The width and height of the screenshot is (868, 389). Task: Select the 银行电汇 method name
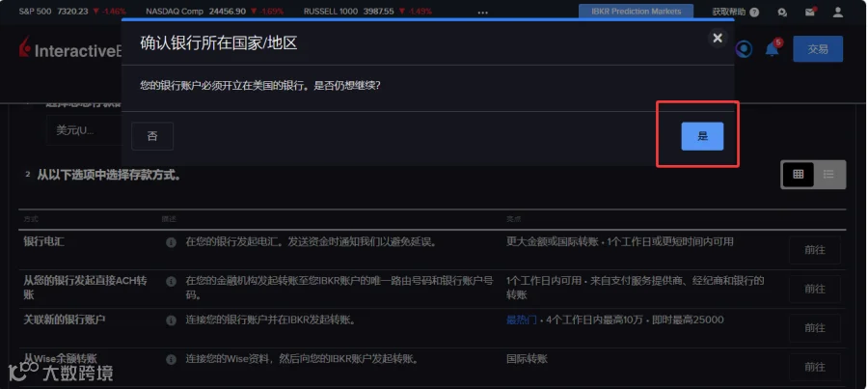click(x=43, y=241)
